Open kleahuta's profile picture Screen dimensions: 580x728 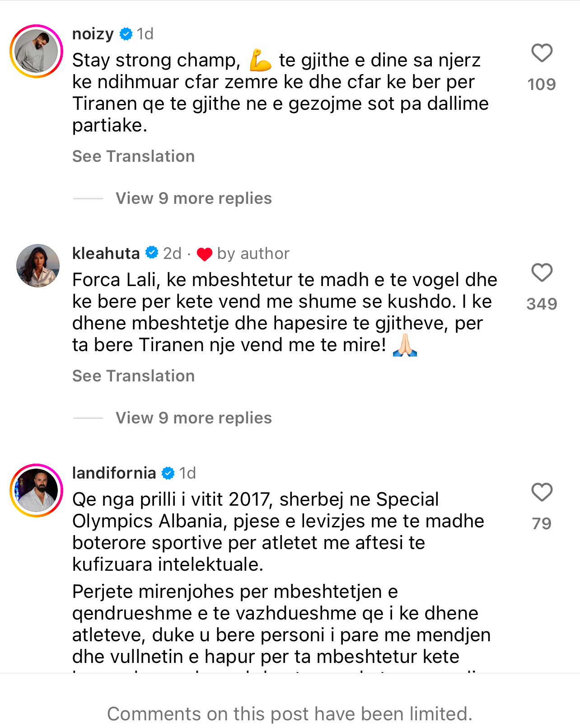pos(38,266)
